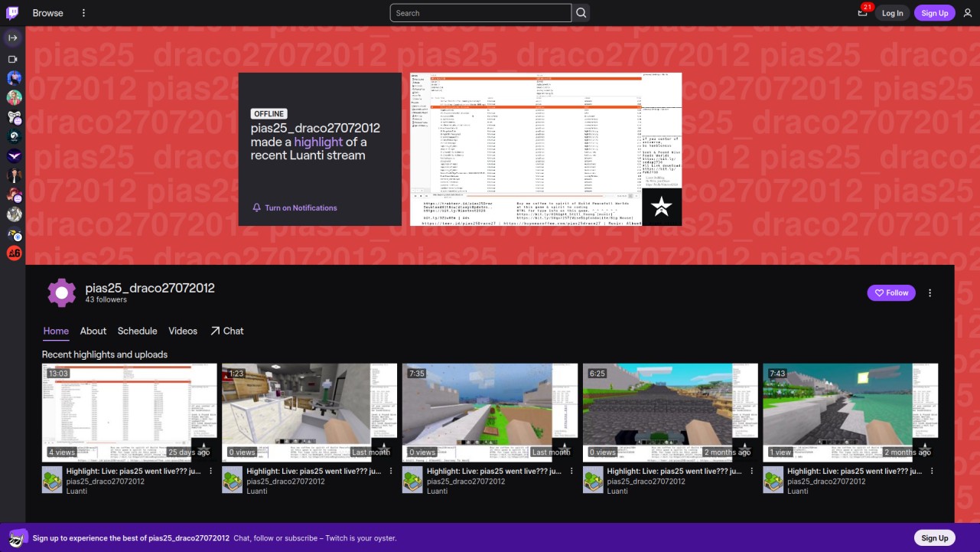Follow the pias25_draco27072012 channel
980x552 pixels.
[x=891, y=292]
